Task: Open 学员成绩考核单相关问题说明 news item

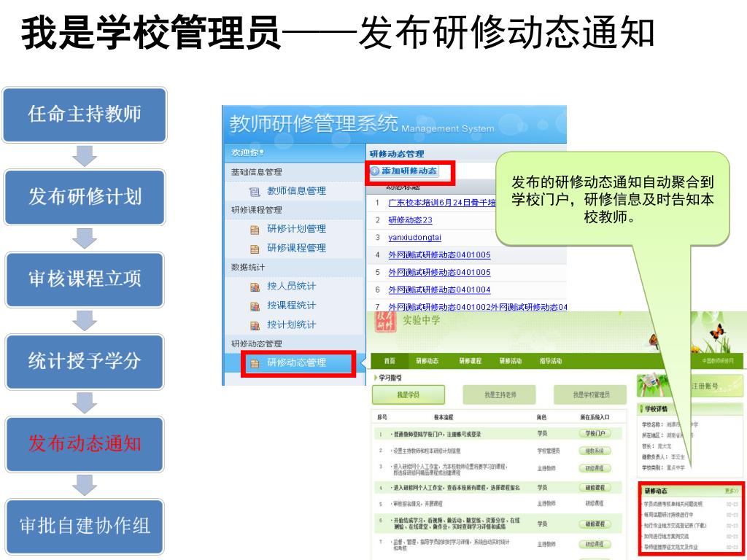Action: pyautogui.click(x=673, y=504)
